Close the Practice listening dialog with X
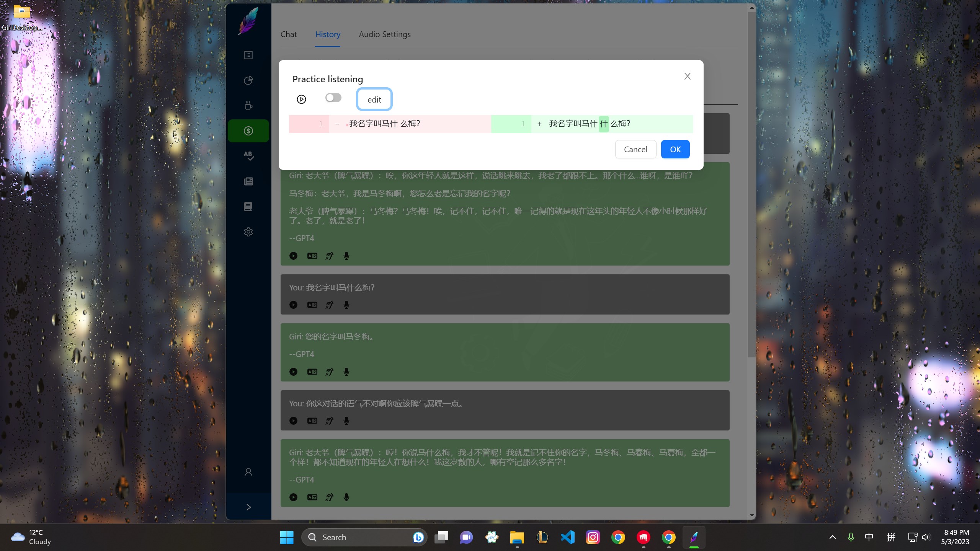Screen dimensions: 980x551 click(687, 76)
